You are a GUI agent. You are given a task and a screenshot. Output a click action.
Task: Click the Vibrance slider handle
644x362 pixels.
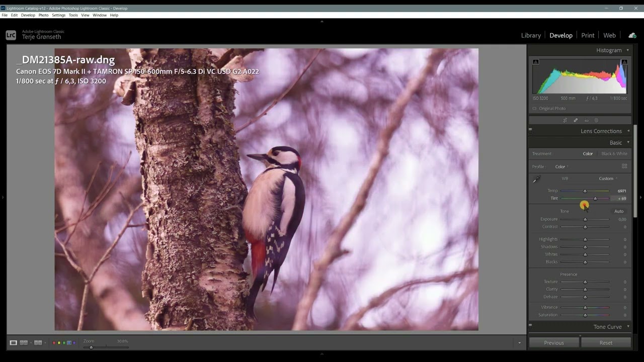[x=585, y=307]
